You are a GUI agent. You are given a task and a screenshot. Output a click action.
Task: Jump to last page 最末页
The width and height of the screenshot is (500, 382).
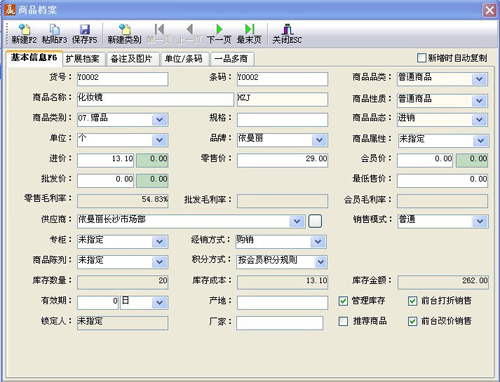click(249, 29)
